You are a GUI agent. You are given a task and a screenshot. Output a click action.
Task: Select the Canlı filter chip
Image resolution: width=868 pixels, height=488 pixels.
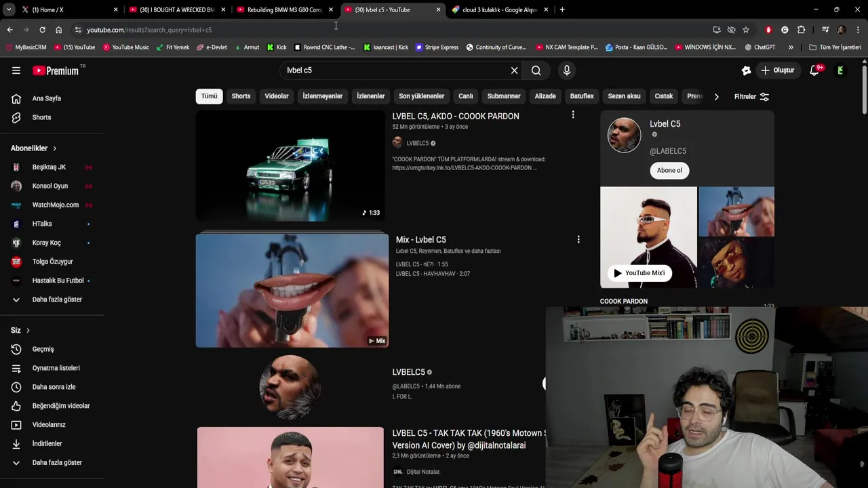[466, 96]
